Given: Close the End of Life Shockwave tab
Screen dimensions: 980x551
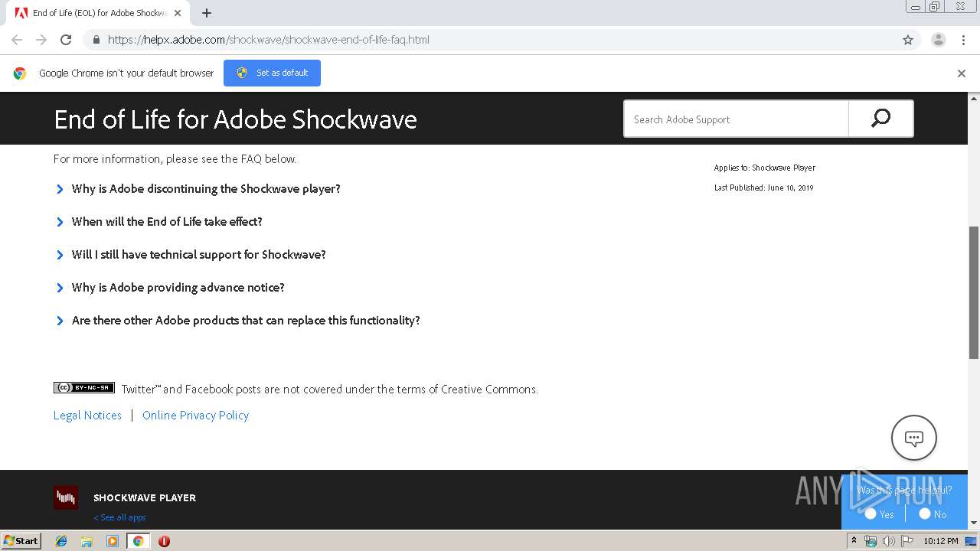Looking at the screenshot, I should coord(178,13).
